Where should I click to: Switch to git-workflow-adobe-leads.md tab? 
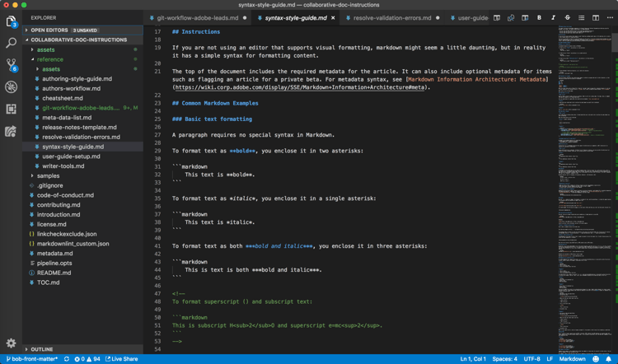click(x=196, y=17)
